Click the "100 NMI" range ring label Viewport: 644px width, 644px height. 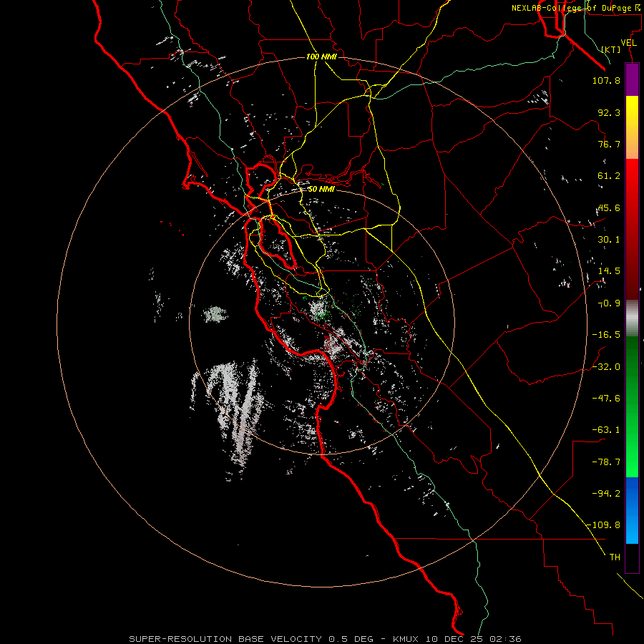click(x=321, y=57)
